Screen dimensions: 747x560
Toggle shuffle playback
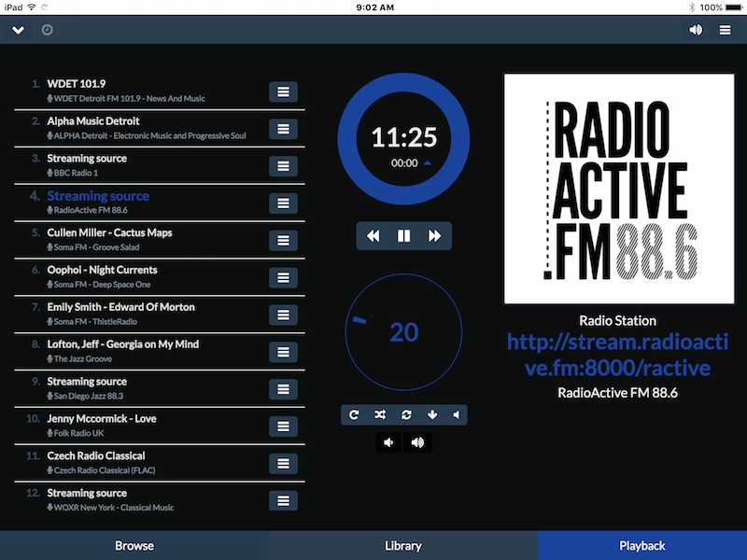380,414
